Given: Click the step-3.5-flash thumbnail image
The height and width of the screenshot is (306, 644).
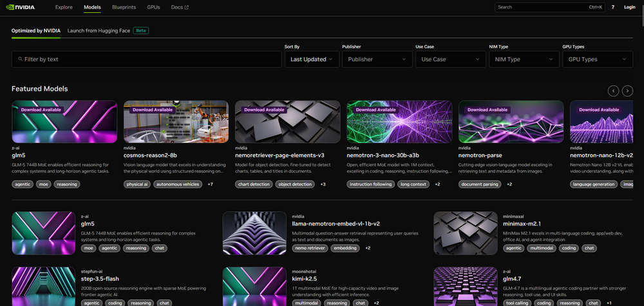Looking at the screenshot, I should tap(44, 286).
